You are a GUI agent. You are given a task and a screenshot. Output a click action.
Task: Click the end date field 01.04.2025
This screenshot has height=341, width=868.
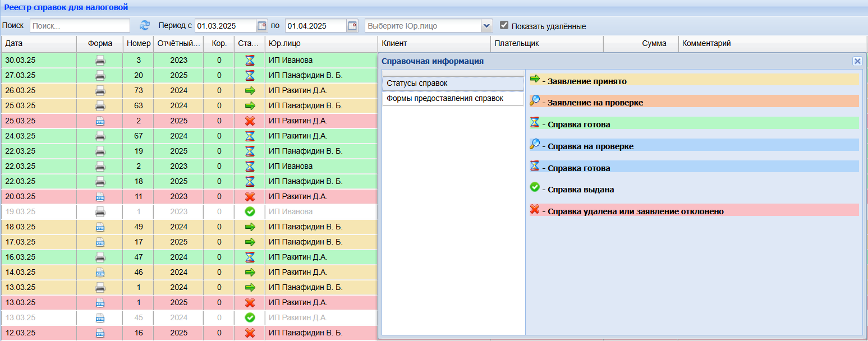click(316, 26)
